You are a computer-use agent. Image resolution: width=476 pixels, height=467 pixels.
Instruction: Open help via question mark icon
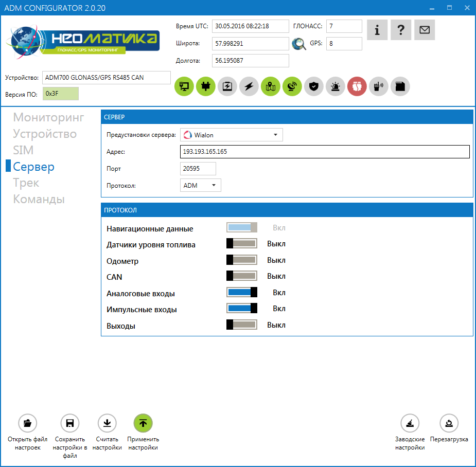point(401,30)
